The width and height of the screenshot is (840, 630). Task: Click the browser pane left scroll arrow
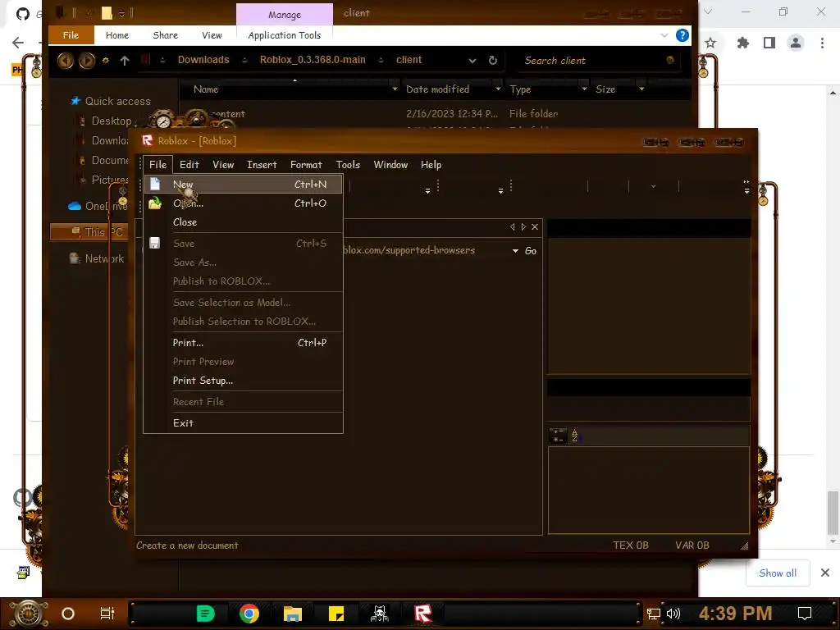[x=512, y=227]
